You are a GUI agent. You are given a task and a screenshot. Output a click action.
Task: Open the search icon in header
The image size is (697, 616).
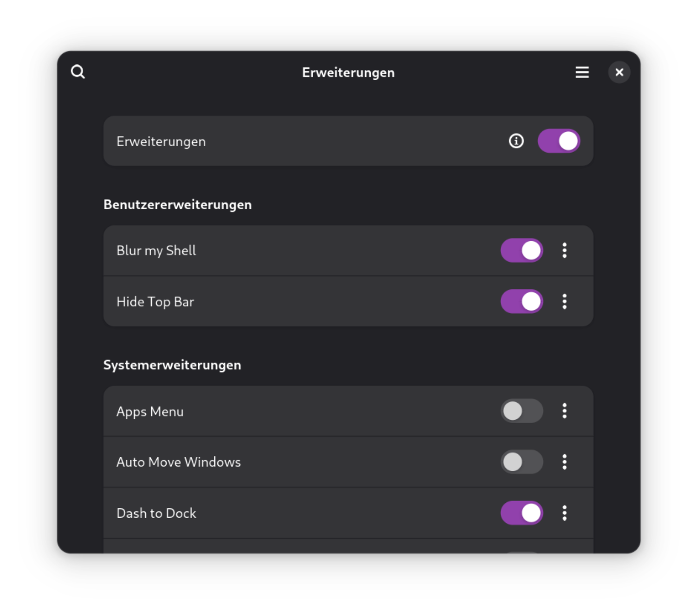pos(78,72)
